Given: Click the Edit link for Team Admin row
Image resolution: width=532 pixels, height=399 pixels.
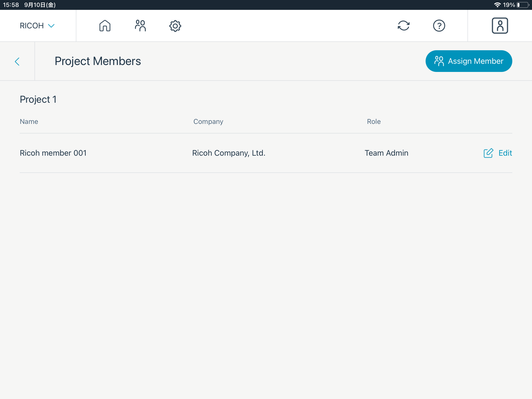Looking at the screenshot, I should click(x=505, y=153).
